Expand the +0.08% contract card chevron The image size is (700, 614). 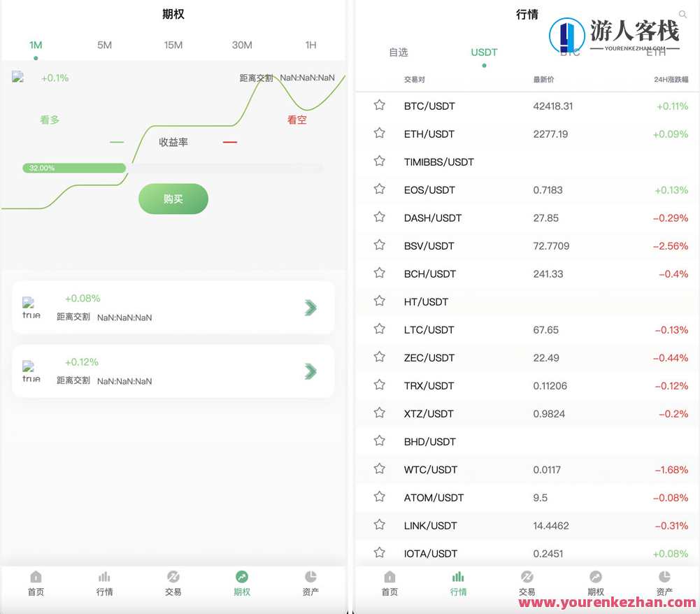(x=310, y=308)
